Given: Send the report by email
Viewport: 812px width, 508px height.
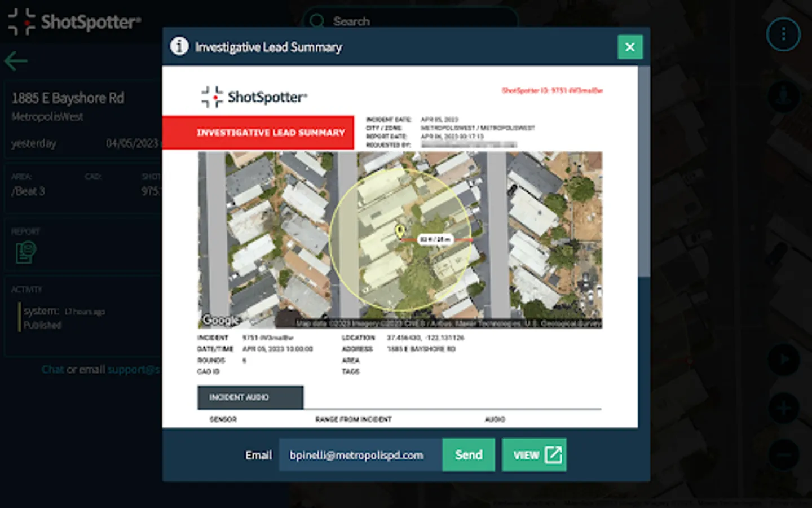Looking at the screenshot, I should pyautogui.click(x=469, y=455).
